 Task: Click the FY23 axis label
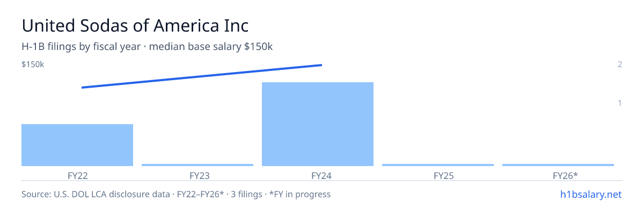(x=197, y=175)
